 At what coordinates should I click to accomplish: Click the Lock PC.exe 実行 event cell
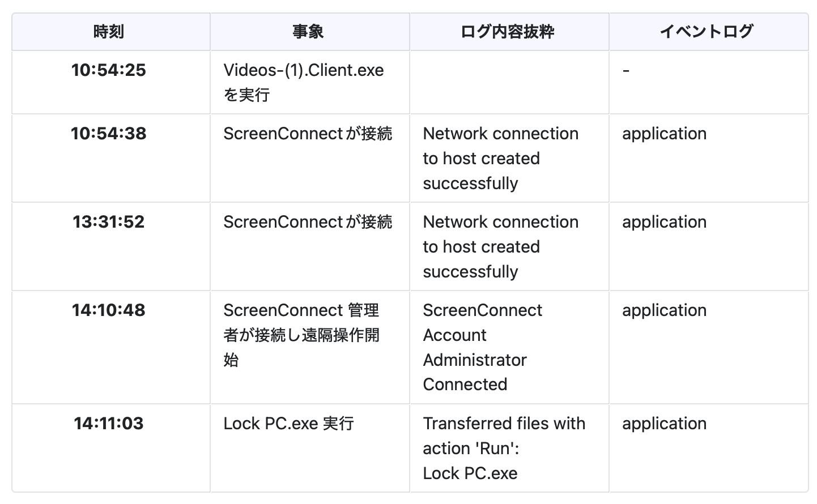click(288, 424)
